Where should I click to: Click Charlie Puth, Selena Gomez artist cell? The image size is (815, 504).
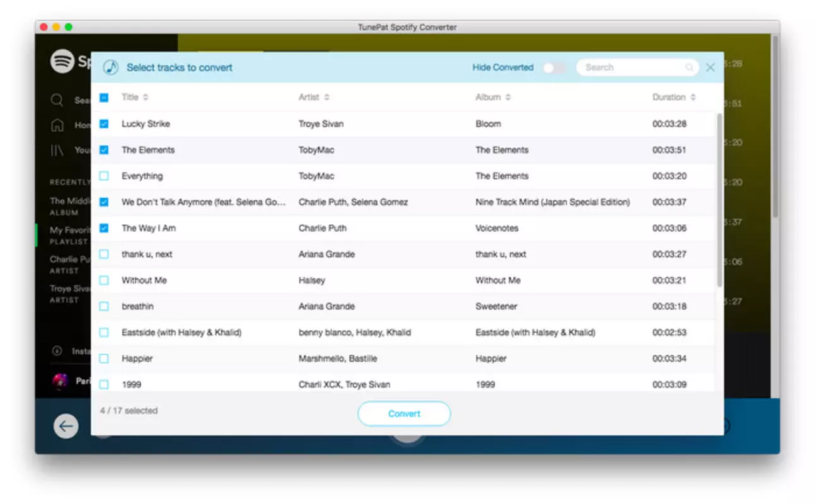point(353,202)
